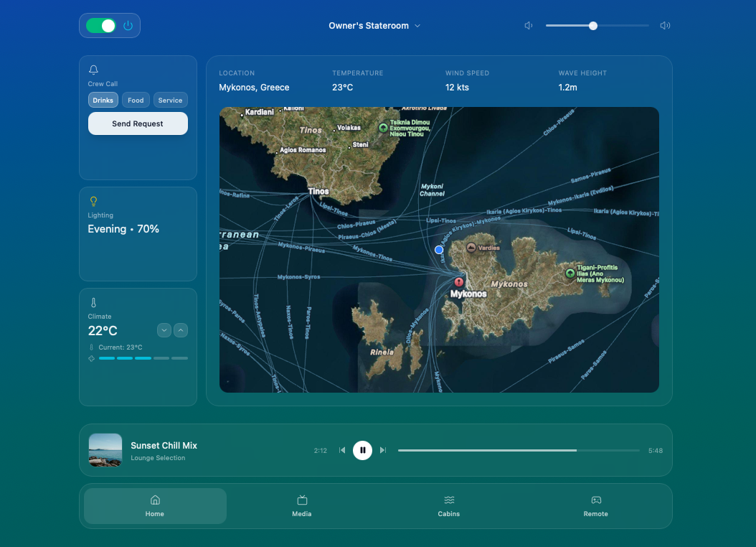Open the Owner's Stateroom room selector

pos(374,26)
